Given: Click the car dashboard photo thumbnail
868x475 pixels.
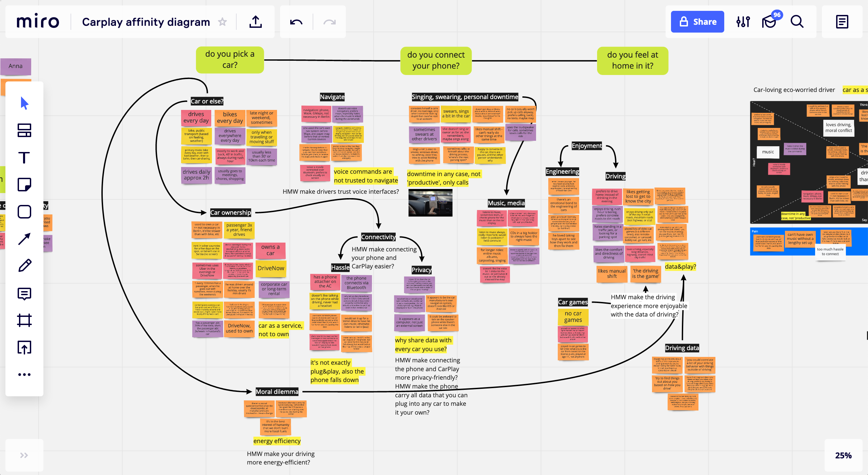Looking at the screenshot, I should (x=430, y=203).
